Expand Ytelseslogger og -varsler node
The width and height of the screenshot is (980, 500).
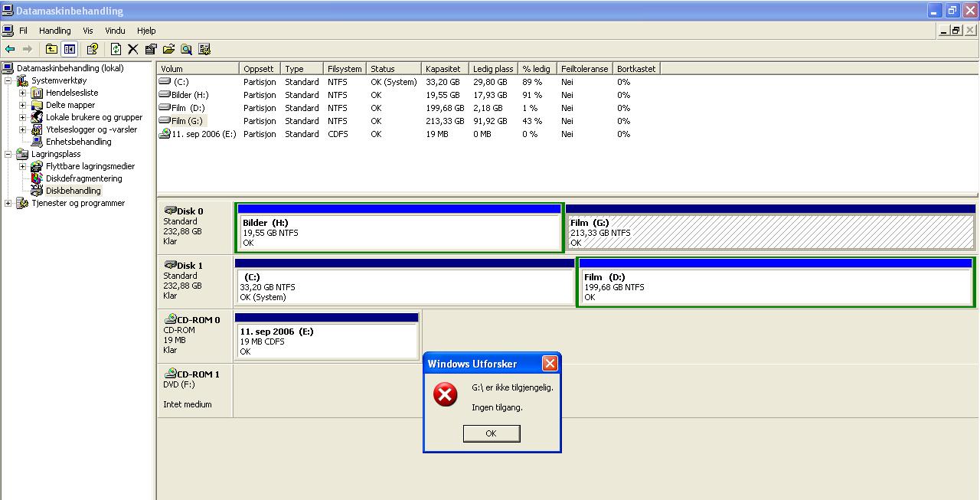23,129
